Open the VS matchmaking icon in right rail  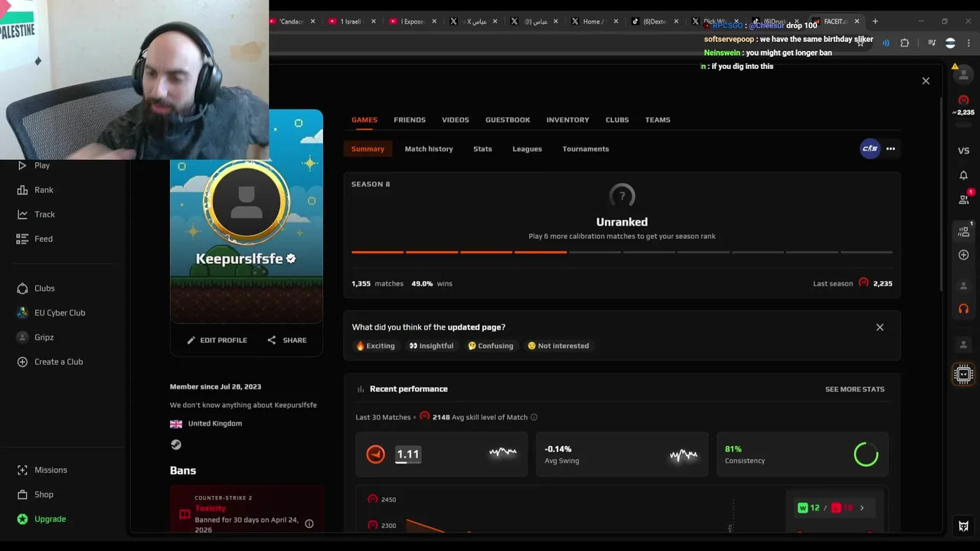(964, 151)
